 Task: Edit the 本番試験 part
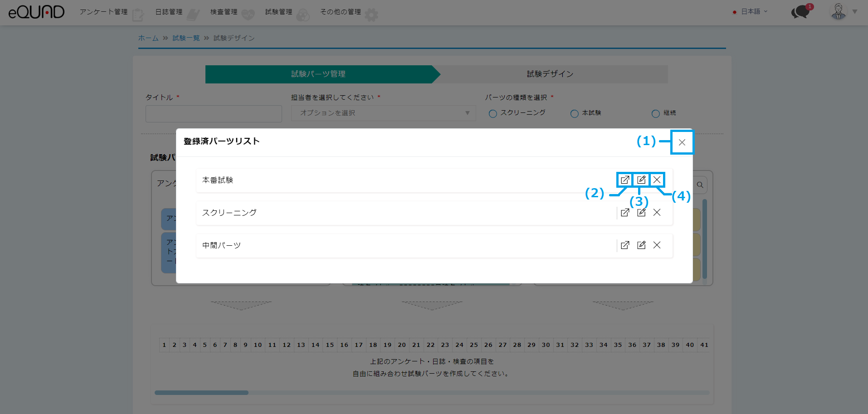pos(641,180)
